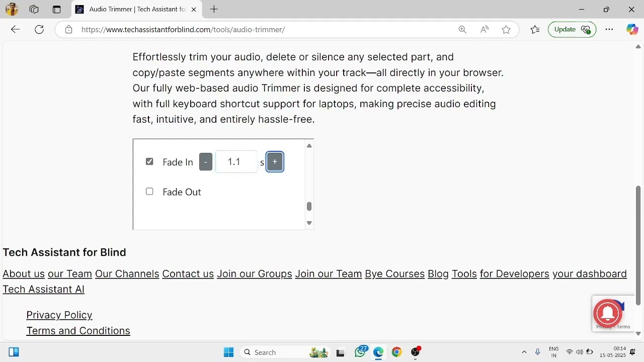Open recording app icon with red dot

pyautogui.click(x=416, y=352)
